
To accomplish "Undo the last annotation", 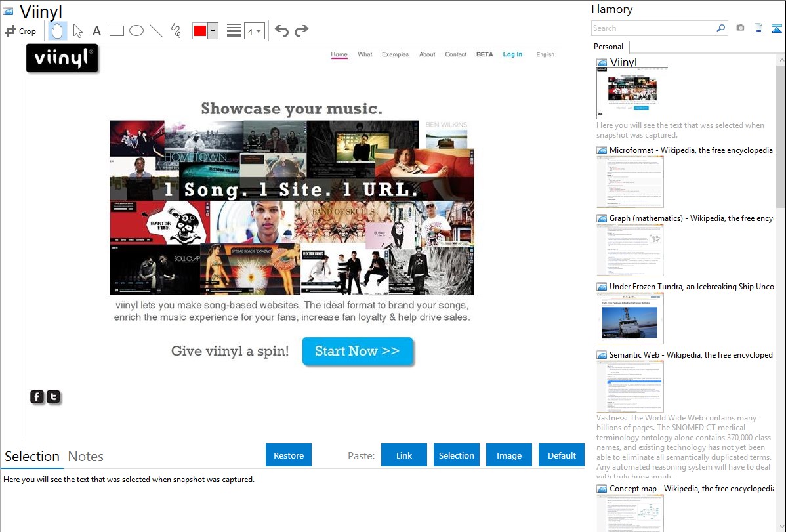I will 281,31.
